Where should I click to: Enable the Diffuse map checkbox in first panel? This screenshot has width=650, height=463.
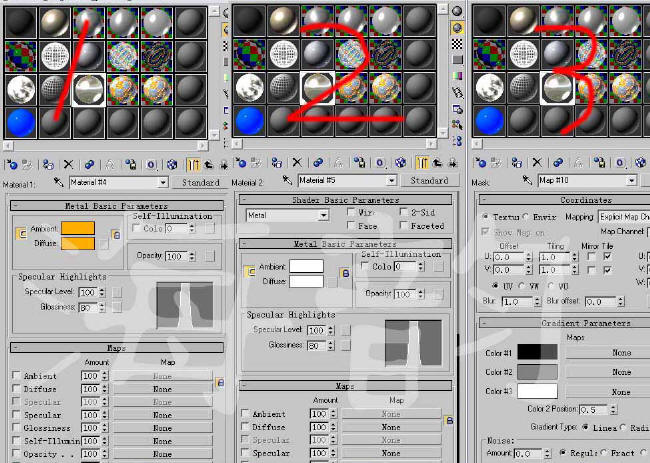[x=16, y=389]
